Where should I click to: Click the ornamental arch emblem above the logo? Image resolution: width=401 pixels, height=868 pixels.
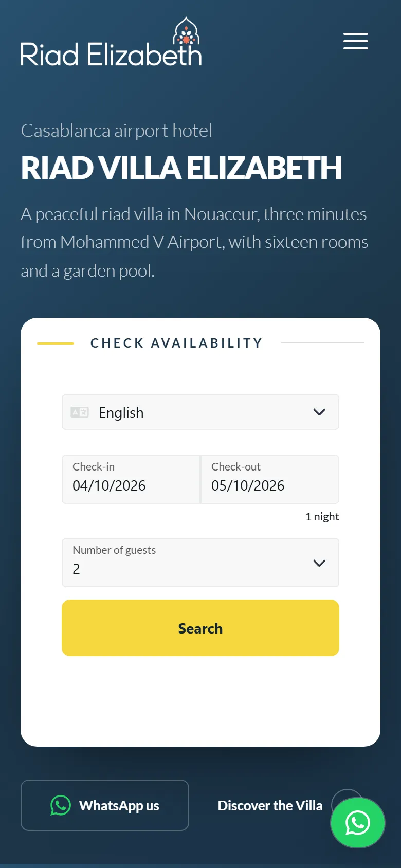(187, 31)
